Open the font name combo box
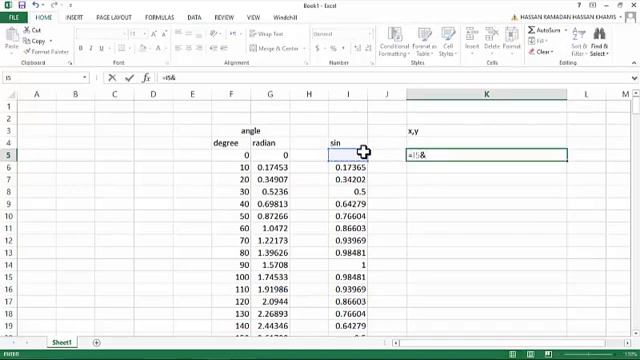This screenshot has width=640, height=360. click(x=101, y=34)
